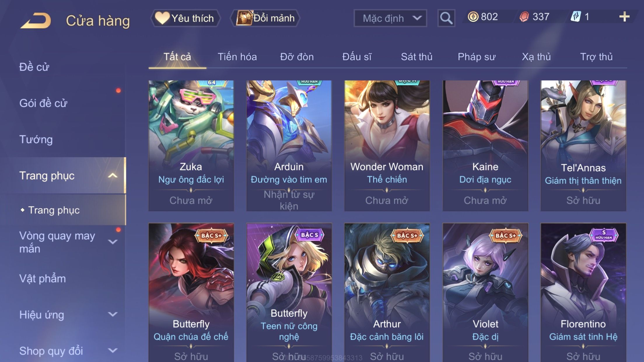Click the red ruby currency icon

click(x=524, y=17)
